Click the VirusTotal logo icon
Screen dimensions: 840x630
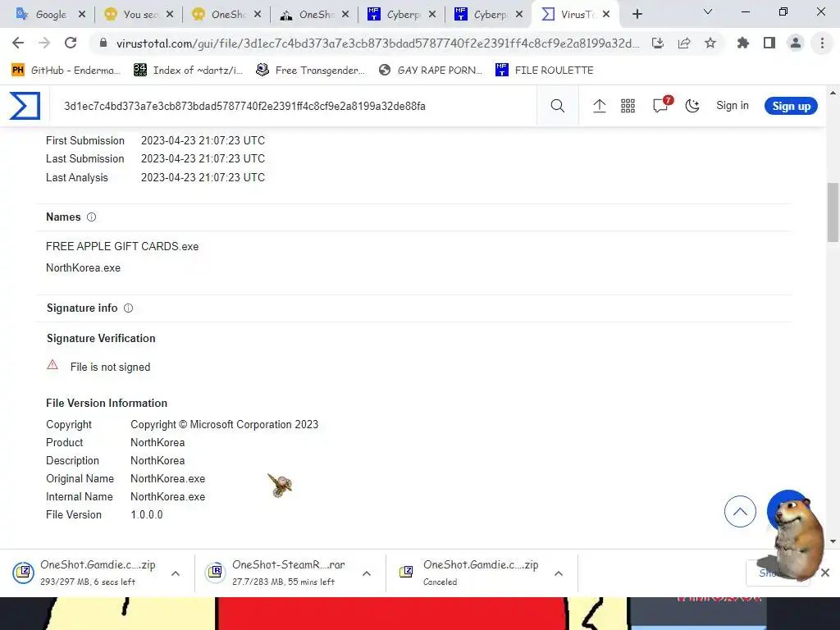pyautogui.click(x=25, y=106)
